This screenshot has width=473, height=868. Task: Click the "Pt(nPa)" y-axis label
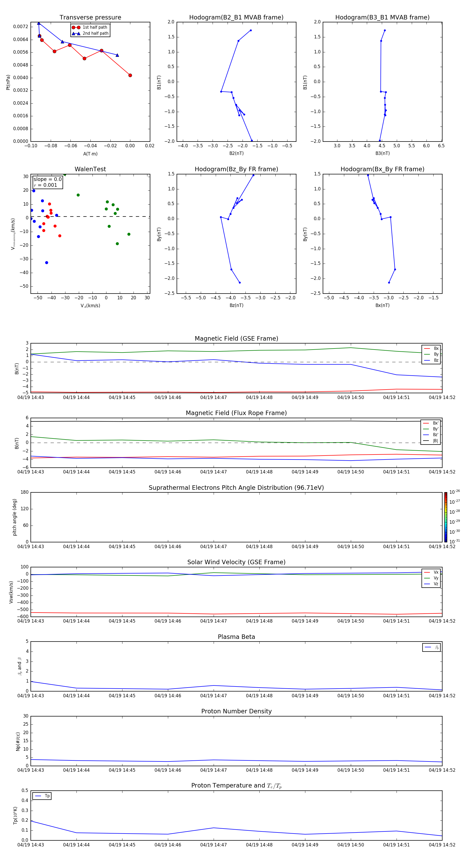click(8, 82)
